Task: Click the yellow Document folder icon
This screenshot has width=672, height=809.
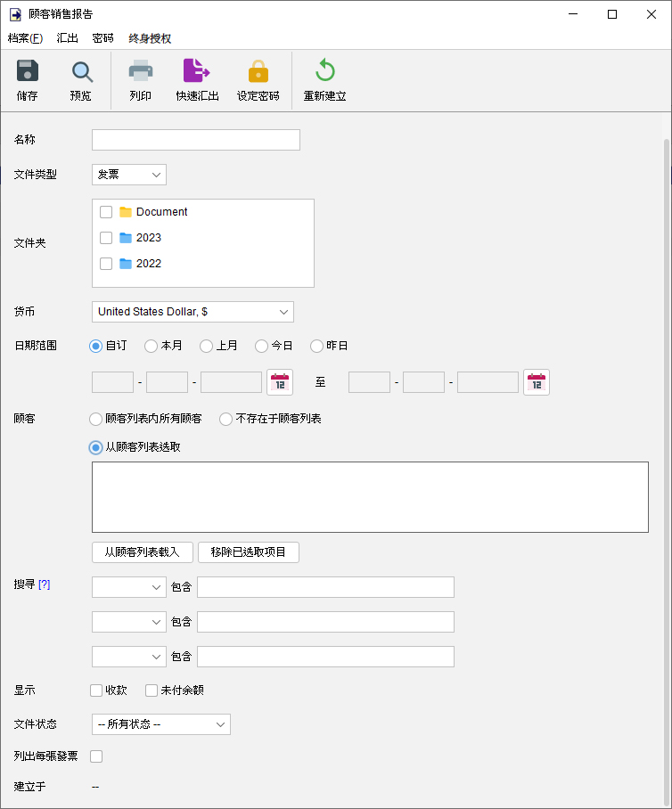Action: pyautogui.click(x=126, y=212)
